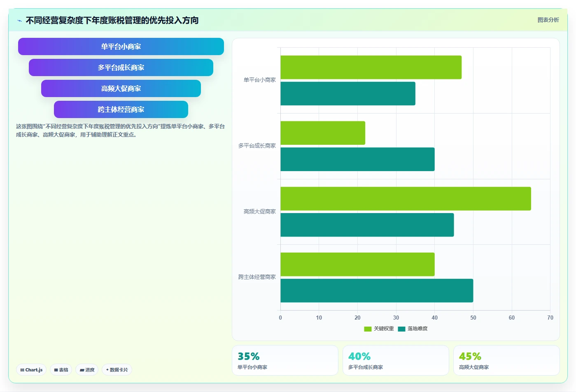This screenshot has width=576, height=392.
Task: Click 多平台成长商家 teal 落地难度 bar
Action: [357, 159]
